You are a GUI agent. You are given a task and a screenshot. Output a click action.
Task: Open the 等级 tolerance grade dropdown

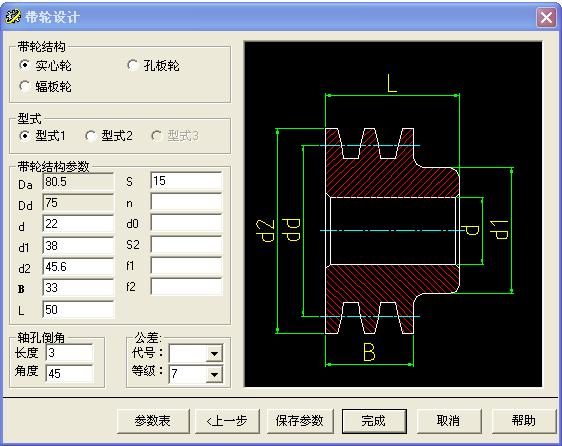[x=214, y=374]
